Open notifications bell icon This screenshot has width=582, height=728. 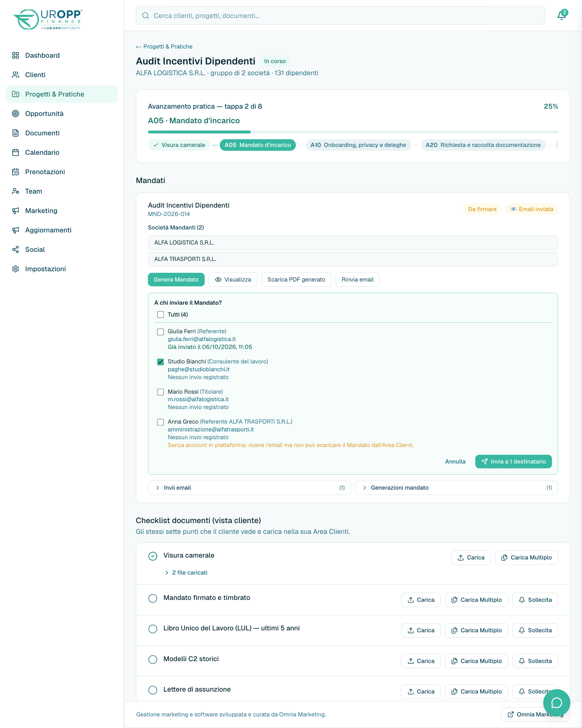(x=562, y=16)
